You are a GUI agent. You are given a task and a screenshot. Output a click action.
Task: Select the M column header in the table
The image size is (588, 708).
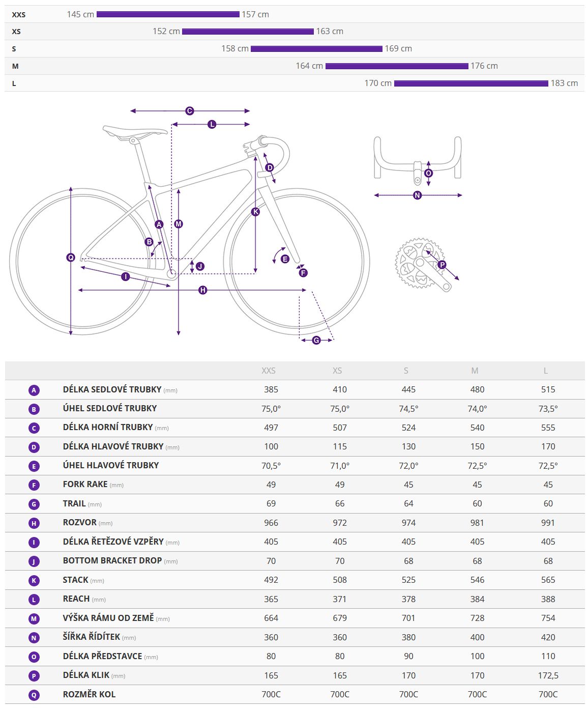coord(475,371)
